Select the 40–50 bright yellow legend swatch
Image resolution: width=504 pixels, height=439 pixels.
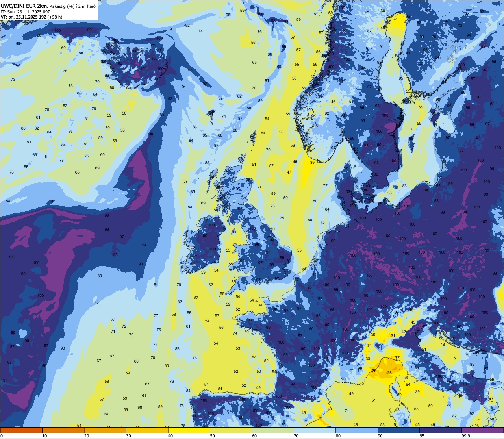click(189, 430)
